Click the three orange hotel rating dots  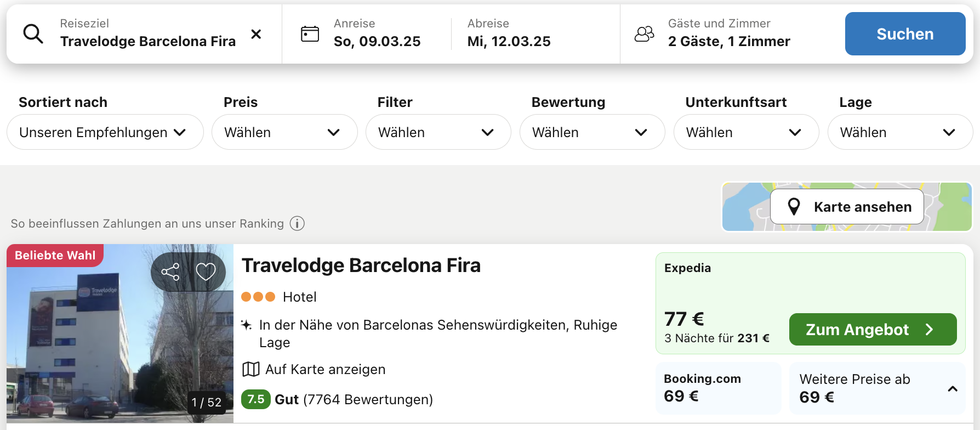point(258,297)
